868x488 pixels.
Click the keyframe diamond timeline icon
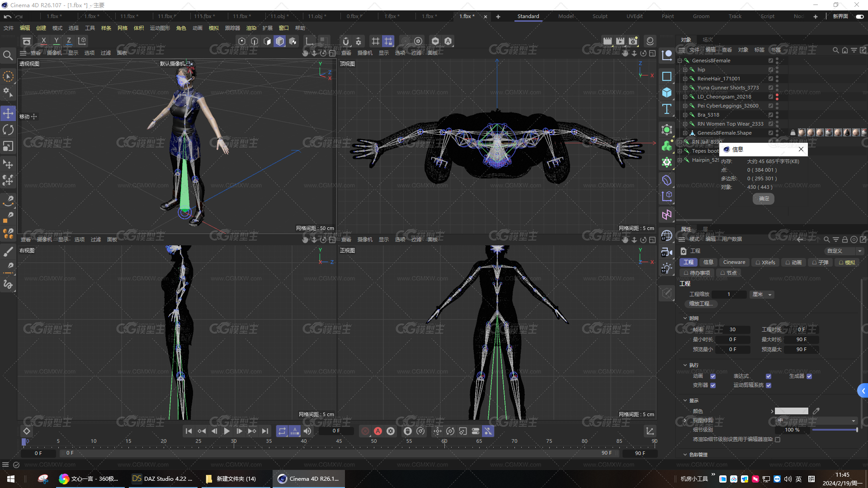(x=27, y=431)
